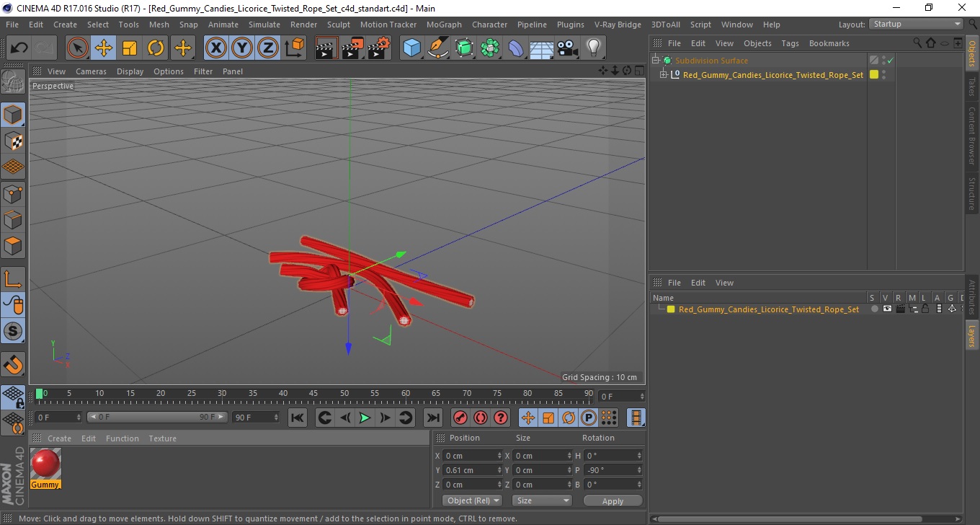This screenshot has width=980, height=525.
Task: Toggle Autokeying button
Action: 481,418
